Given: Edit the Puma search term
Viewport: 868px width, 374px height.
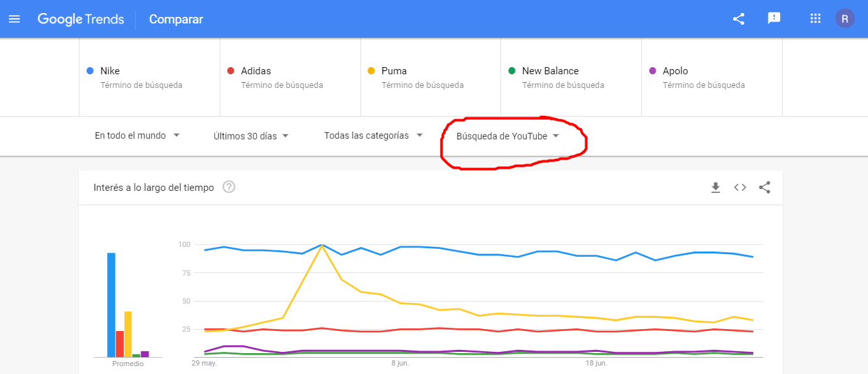Looking at the screenshot, I should tap(431, 77).
